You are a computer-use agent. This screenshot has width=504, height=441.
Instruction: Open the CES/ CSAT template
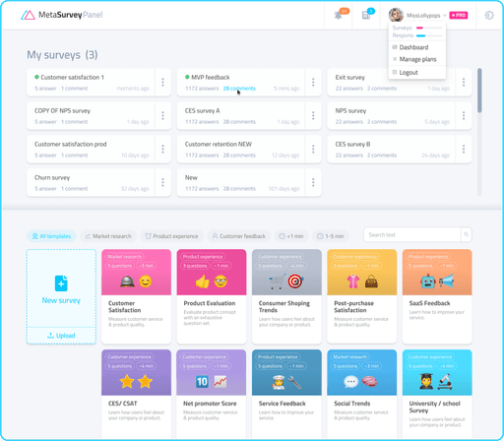[x=136, y=394]
